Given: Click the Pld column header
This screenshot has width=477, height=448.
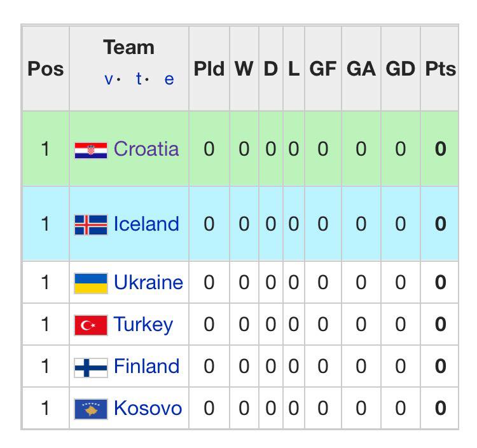Looking at the screenshot, I should (x=209, y=69).
